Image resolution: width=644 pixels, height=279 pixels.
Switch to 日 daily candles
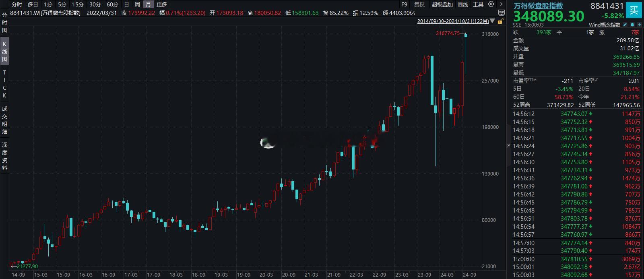click(126, 4)
